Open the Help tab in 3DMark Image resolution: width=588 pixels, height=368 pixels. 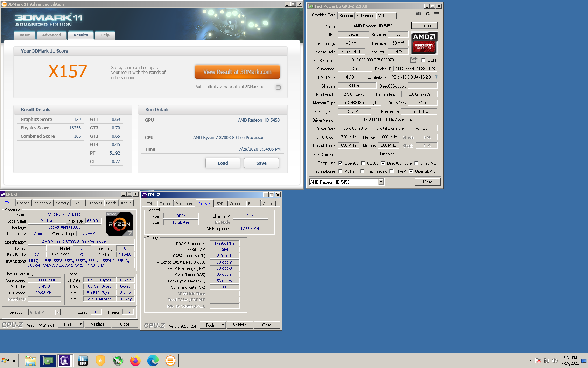click(105, 35)
